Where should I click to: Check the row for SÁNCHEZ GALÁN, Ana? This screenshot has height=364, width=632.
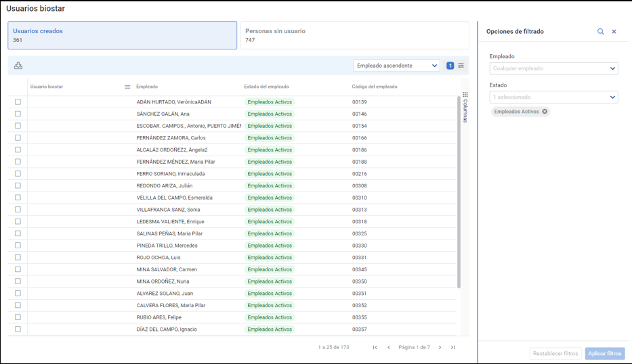pos(18,114)
